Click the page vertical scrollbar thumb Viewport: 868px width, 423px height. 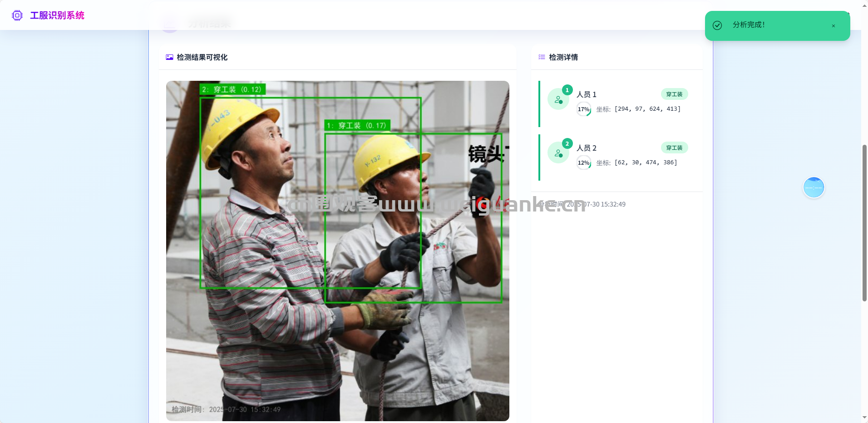coord(864,223)
